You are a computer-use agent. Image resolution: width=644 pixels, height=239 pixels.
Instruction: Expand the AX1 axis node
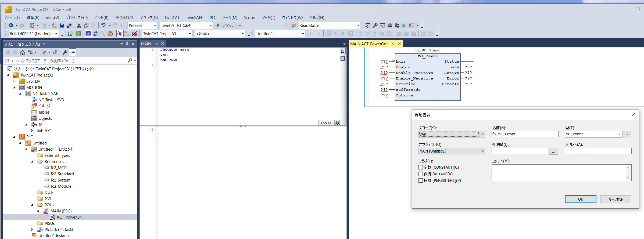pos(32,131)
